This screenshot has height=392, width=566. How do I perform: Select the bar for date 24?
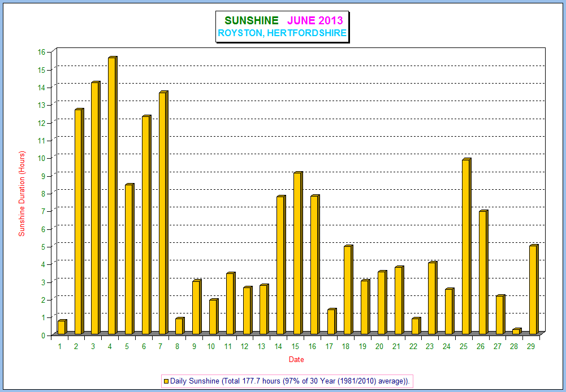pyautogui.click(x=450, y=311)
